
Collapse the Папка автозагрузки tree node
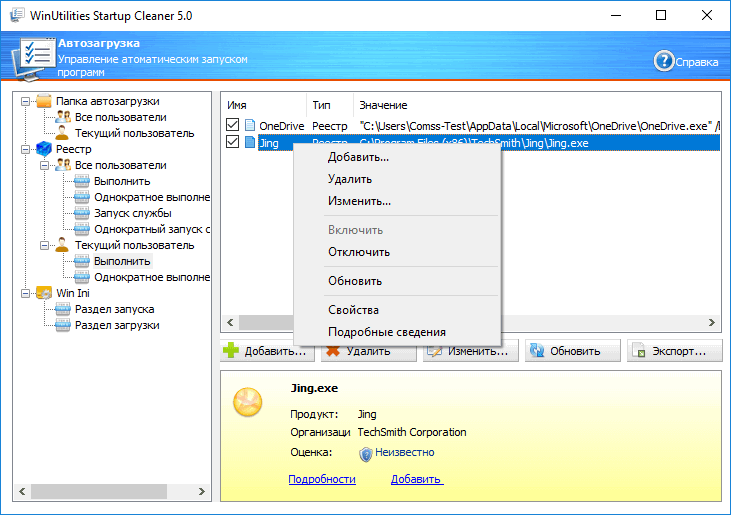[x=26, y=102]
